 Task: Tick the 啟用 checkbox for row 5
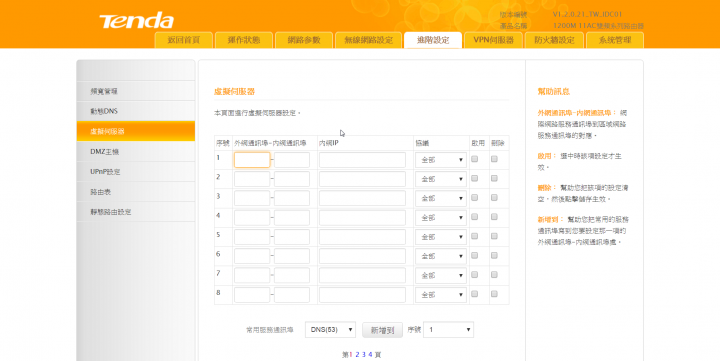[x=475, y=236]
